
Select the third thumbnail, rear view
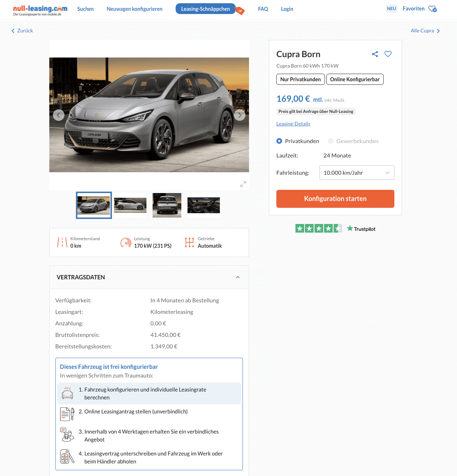(x=167, y=205)
